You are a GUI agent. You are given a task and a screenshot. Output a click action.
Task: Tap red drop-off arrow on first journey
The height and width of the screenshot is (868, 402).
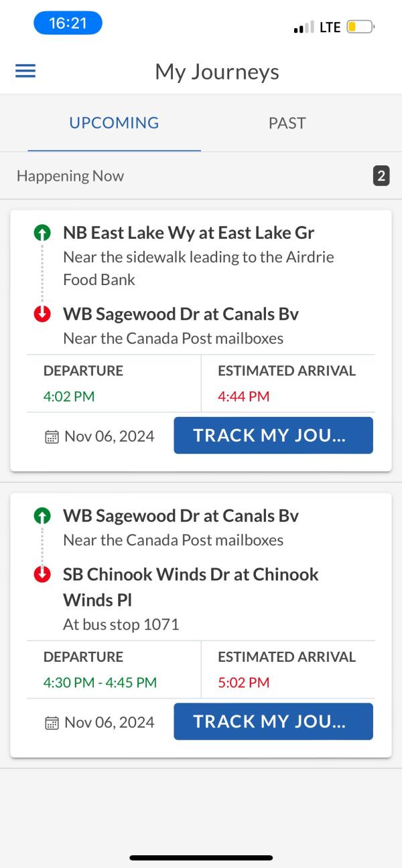coord(42,314)
